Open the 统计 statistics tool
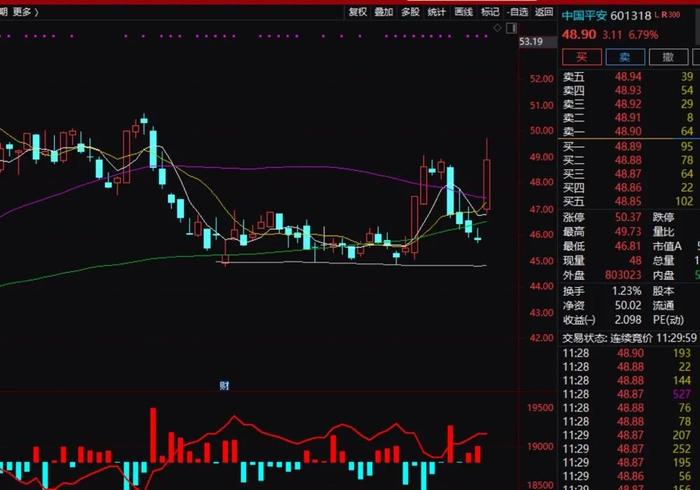The image size is (700, 490). tap(437, 12)
